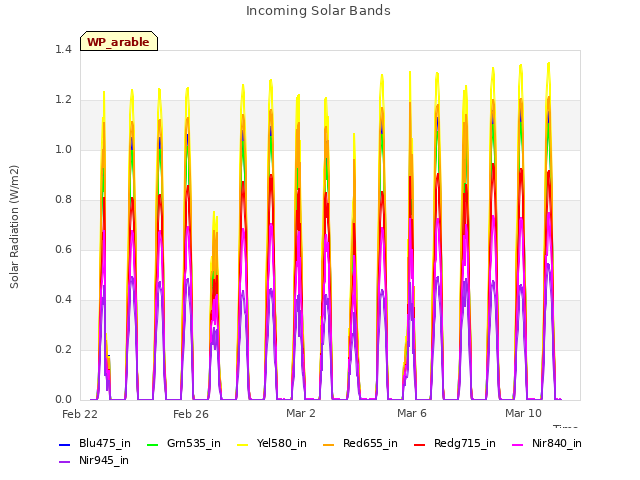Click the 0.2 y-axis tick label

coord(63,350)
